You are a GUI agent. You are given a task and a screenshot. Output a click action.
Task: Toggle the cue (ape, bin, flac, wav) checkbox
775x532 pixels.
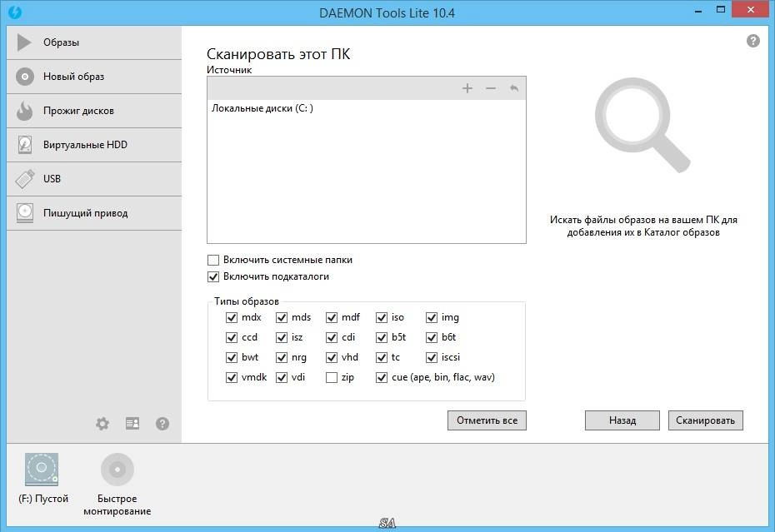(382, 377)
